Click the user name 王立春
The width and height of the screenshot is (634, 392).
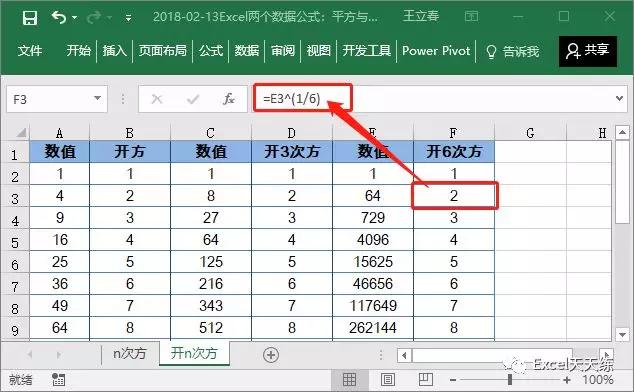[x=421, y=16]
